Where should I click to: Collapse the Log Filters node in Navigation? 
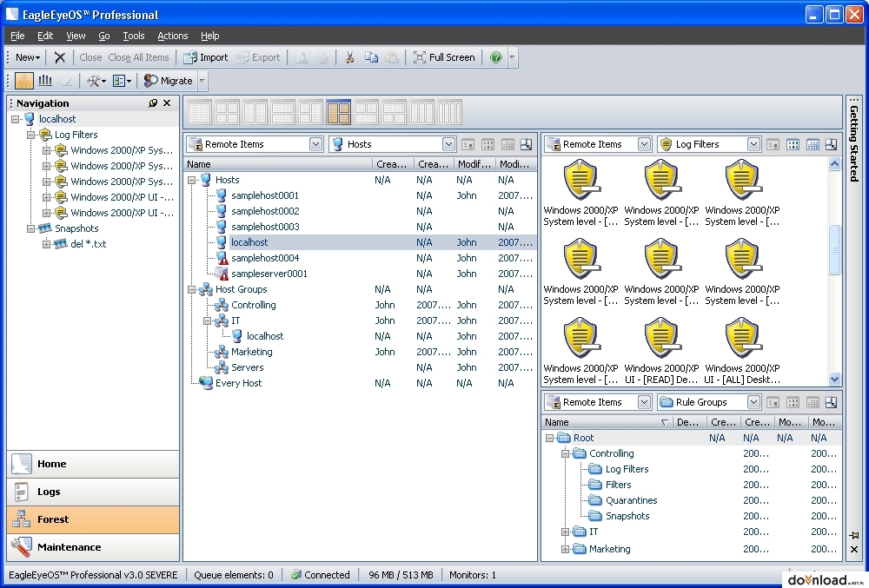point(31,135)
